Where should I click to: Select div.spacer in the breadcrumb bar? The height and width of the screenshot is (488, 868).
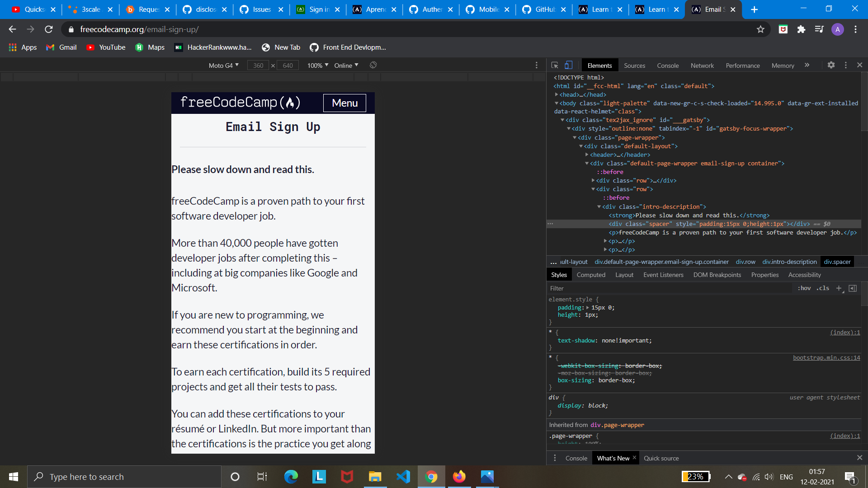click(x=837, y=262)
